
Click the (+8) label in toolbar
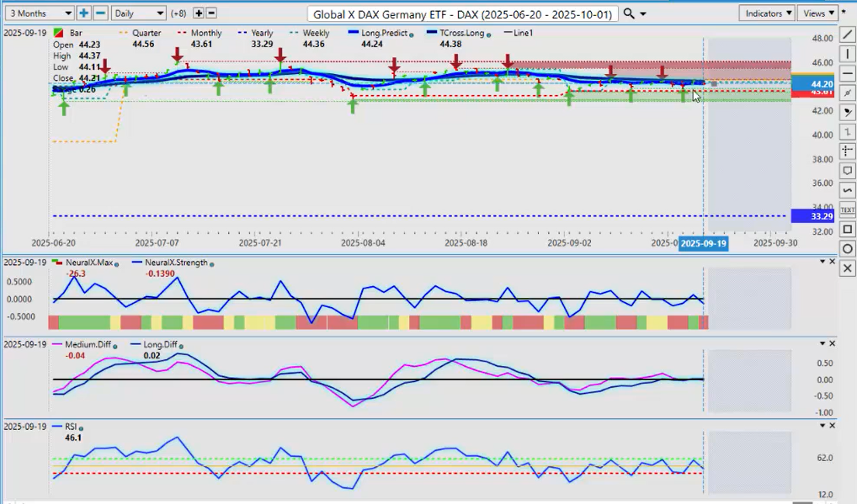(x=178, y=13)
